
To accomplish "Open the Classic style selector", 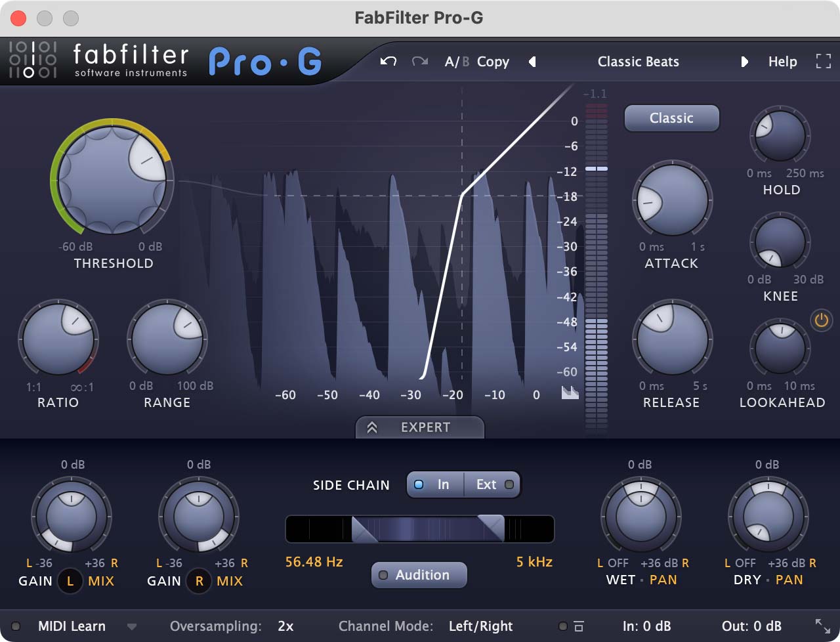I will tap(671, 118).
